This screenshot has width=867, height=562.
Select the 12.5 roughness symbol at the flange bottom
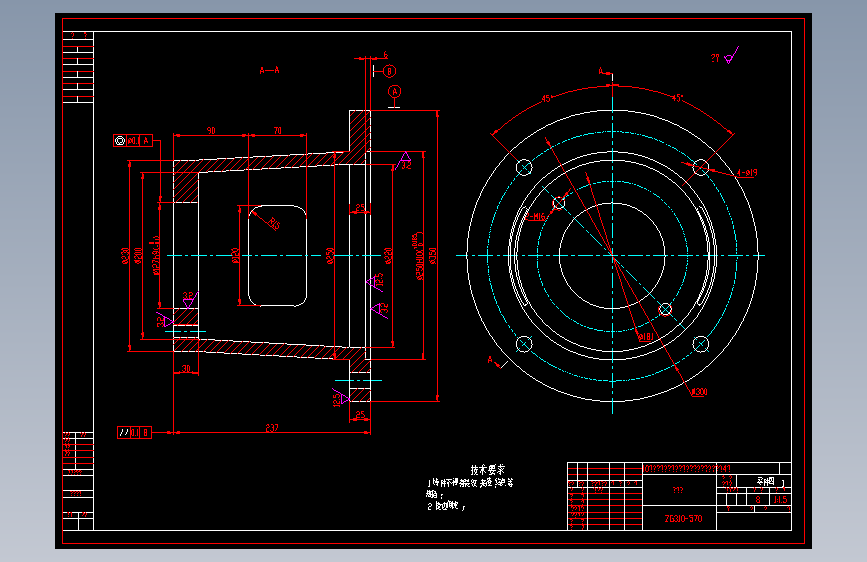point(340,398)
